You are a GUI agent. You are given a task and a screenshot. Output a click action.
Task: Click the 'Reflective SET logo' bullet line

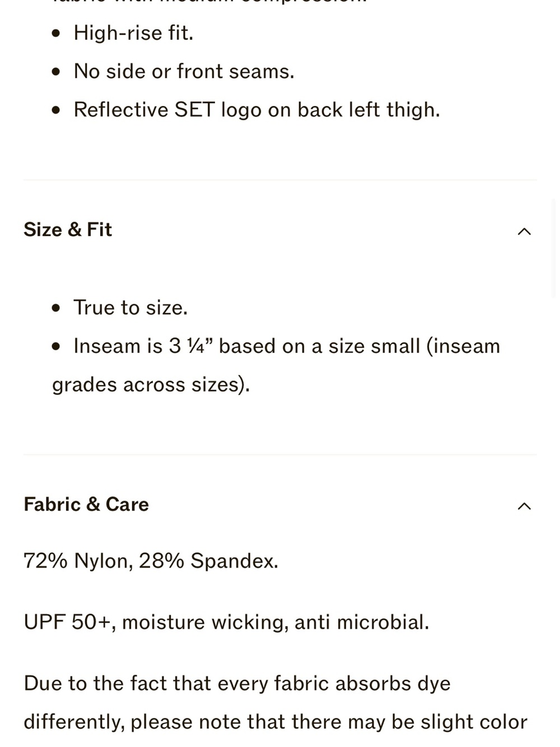(256, 110)
